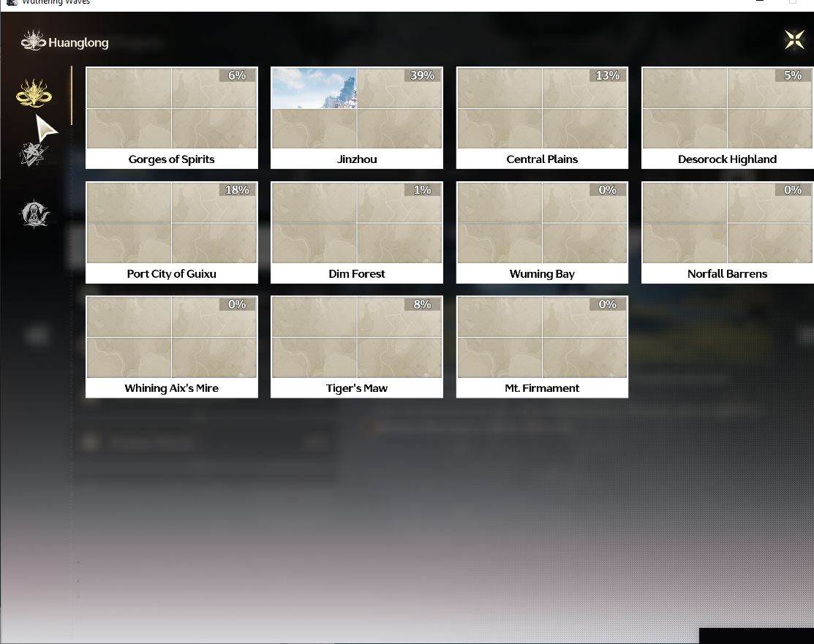Select the Central Plains area card
The width and height of the screenshot is (814, 644).
[x=542, y=118]
